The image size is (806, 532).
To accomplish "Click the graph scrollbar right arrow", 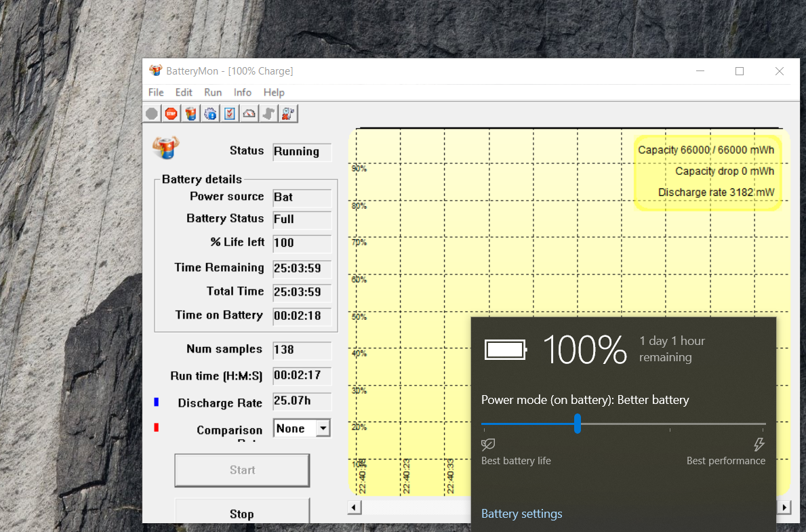I will tap(784, 508).
